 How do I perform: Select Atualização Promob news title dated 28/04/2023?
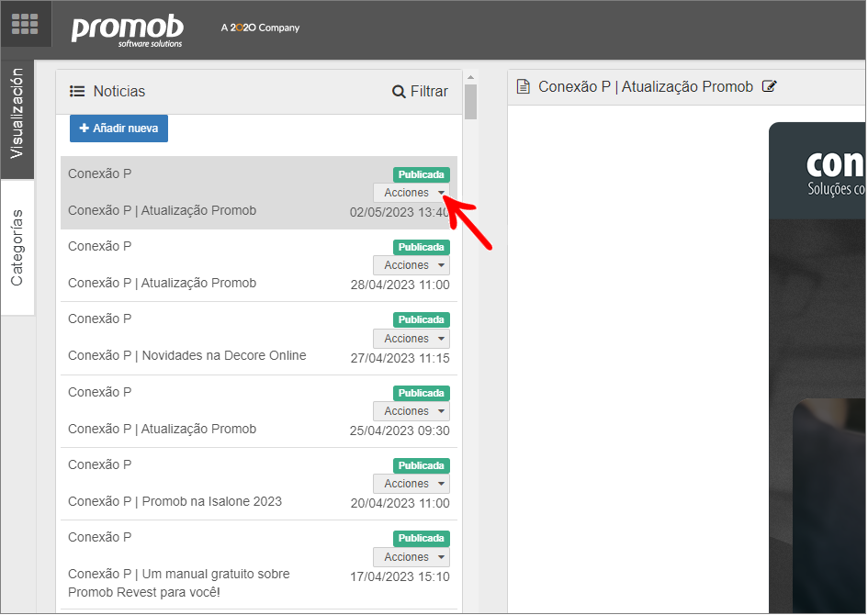click(163, 283)
